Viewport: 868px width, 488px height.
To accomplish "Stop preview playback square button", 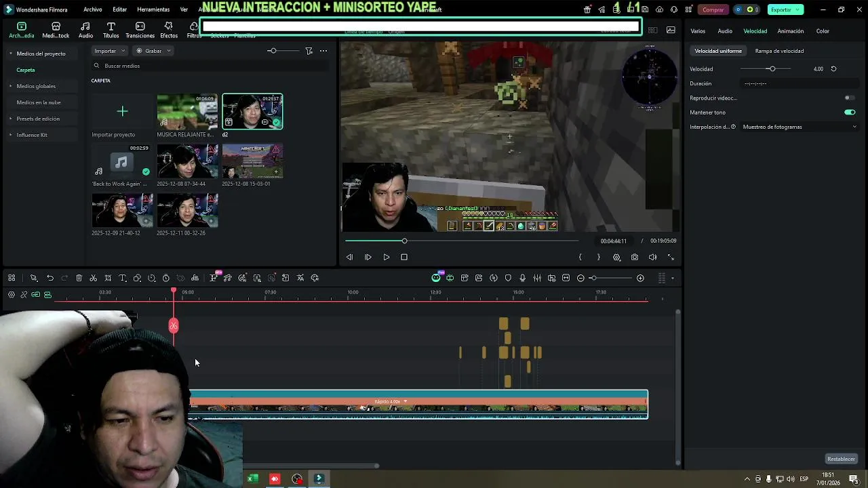I will coord(404,258).
